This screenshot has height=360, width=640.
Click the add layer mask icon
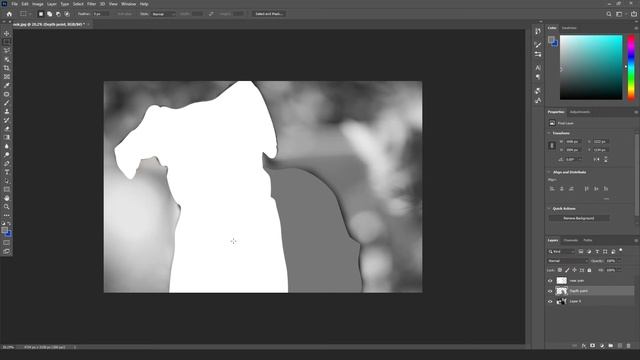pos(593,346)
